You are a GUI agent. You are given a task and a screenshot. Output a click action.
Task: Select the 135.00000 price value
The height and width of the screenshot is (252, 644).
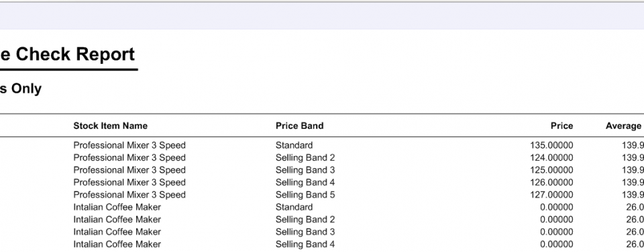[551, 145]
